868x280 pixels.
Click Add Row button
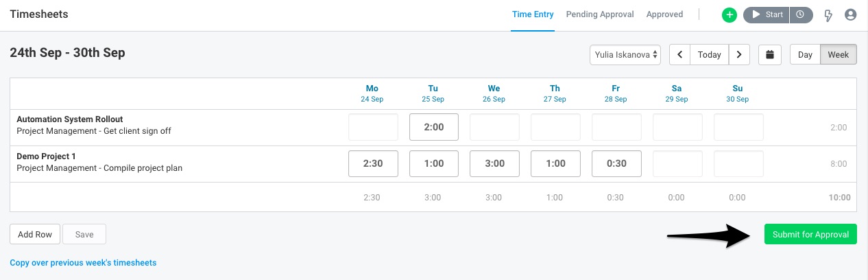35,235
